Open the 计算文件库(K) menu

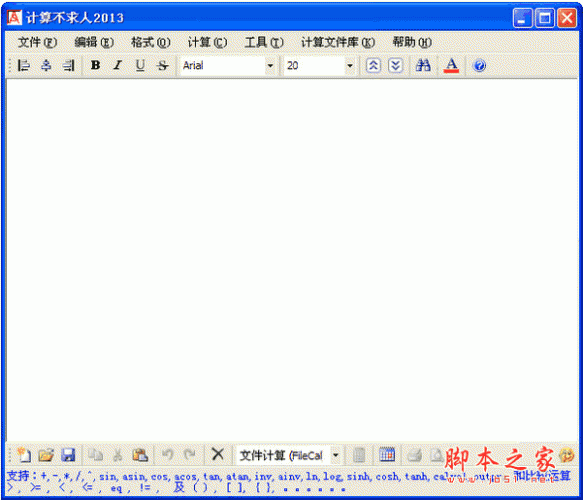click(338, 42)
